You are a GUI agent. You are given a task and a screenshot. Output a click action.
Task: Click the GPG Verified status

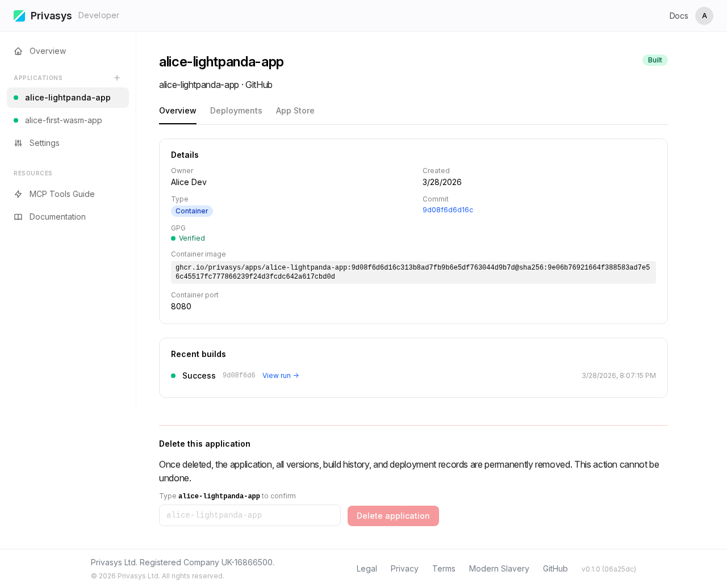188,238
